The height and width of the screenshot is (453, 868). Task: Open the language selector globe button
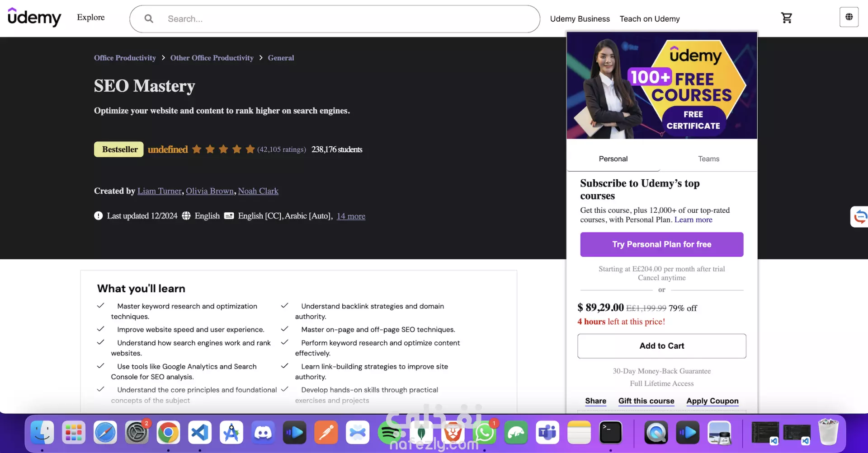[x=849, y=17]
